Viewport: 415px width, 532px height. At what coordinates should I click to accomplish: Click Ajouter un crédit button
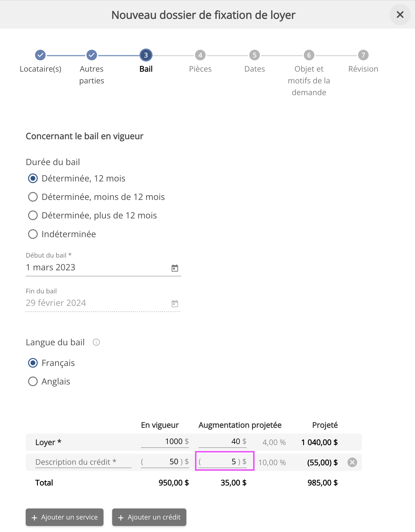[x=149, y=517]
